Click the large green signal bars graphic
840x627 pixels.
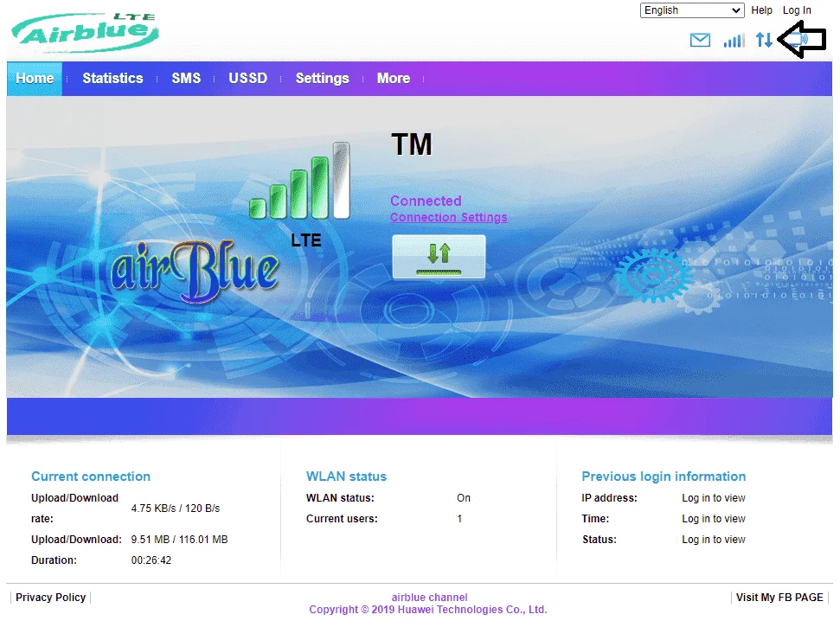tap(299, 181)
